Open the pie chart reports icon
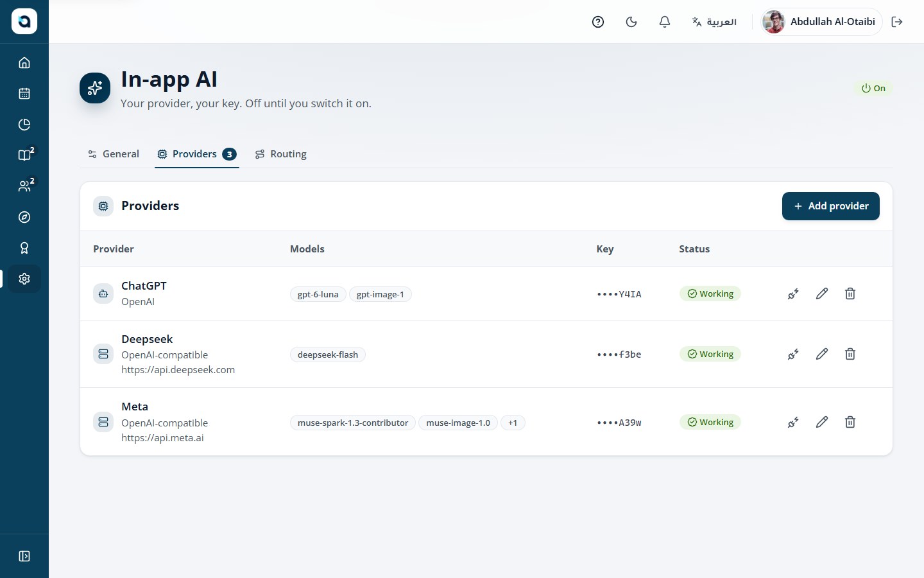 coord(24,125)
